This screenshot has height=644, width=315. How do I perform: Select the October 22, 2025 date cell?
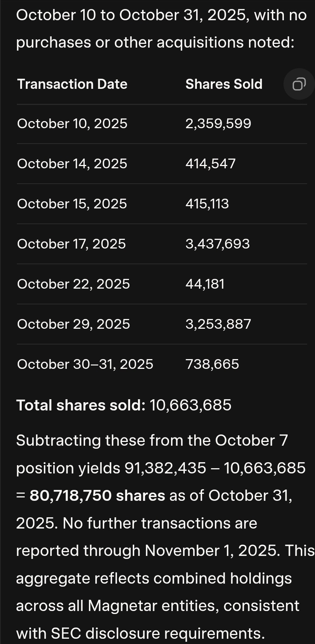click(x=73, y=284)
